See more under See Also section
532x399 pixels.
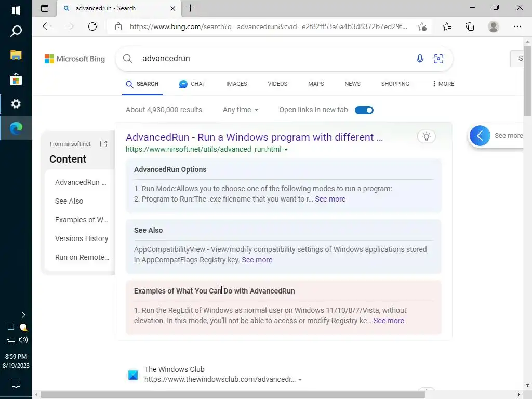[x=257, y=260]
